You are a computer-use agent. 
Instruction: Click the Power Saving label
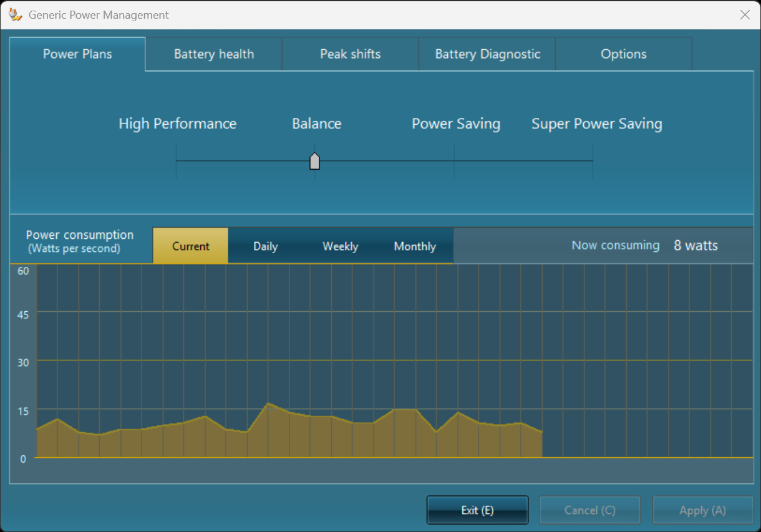[456, 123]
